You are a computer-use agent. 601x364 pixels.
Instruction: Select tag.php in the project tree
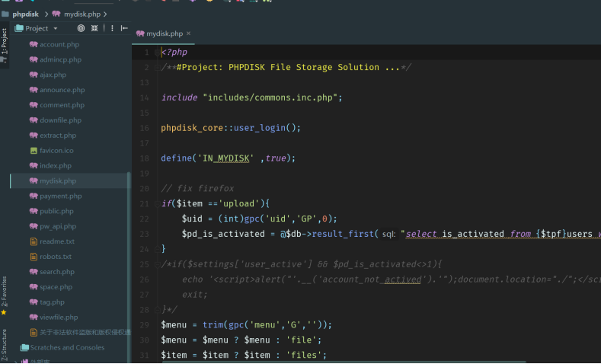point(52,302)
